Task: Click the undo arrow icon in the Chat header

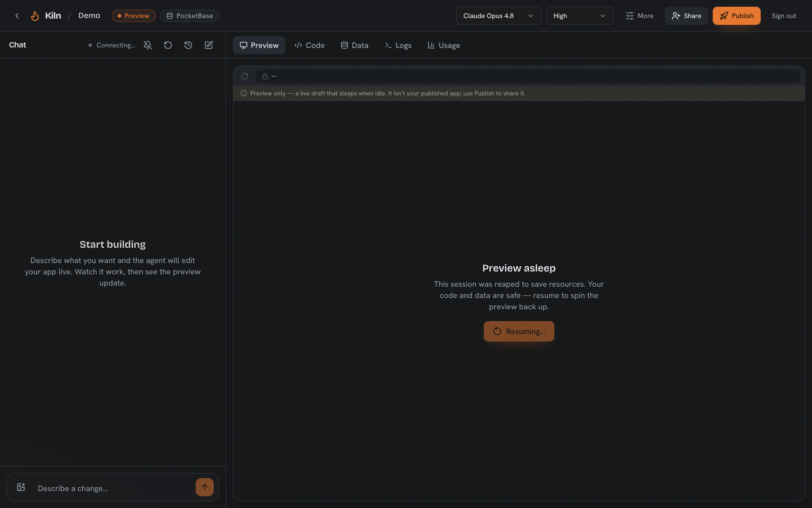Action: point(168,45)
